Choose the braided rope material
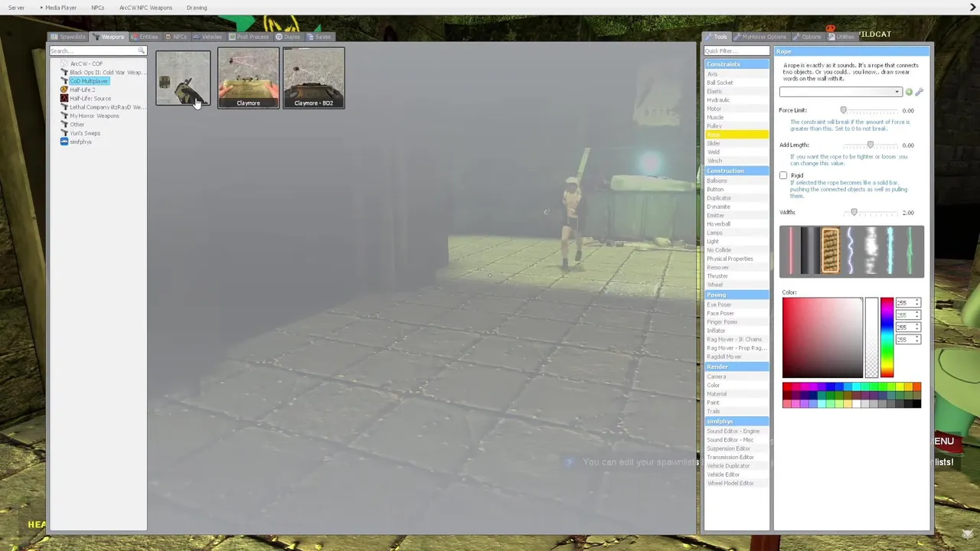The height and width of the screenshot is (551, 980). pyautogui.click(x=830, y=251)
